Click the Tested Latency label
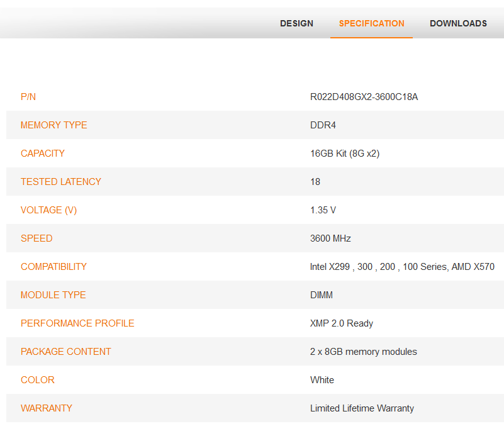This screenshot has height=431, width=504. [x=60, y=182]
